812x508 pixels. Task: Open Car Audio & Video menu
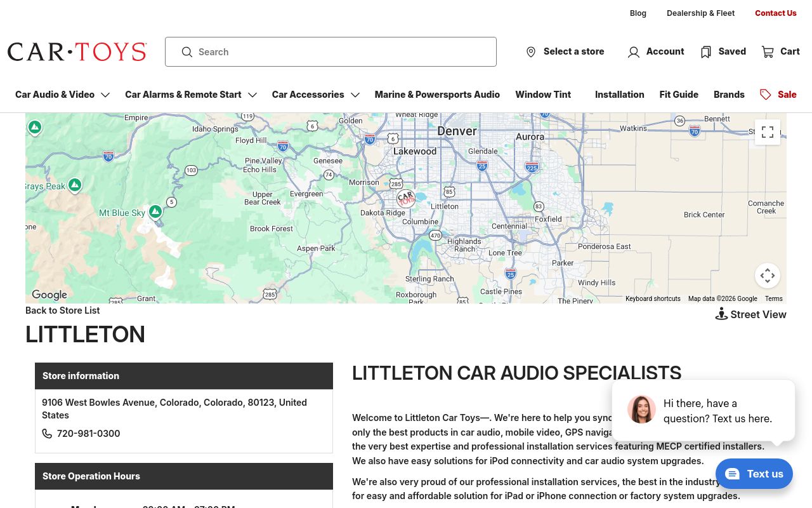click(x=55, y=95)
